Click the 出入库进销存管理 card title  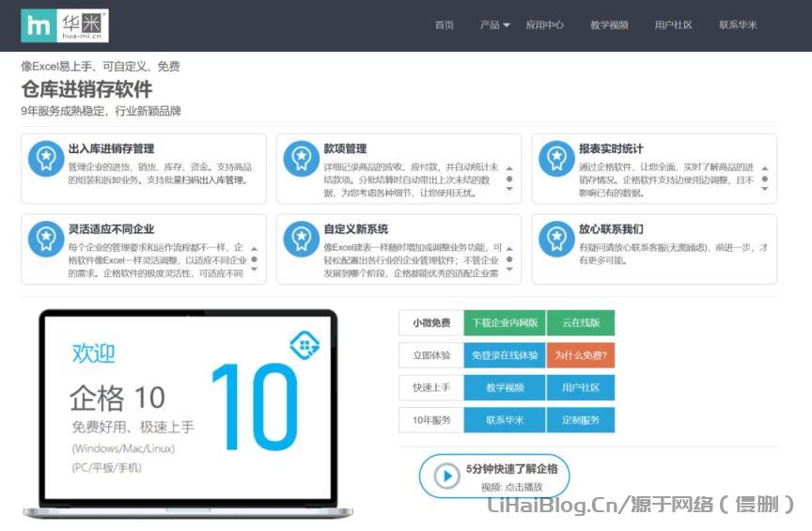click(111, 148)
